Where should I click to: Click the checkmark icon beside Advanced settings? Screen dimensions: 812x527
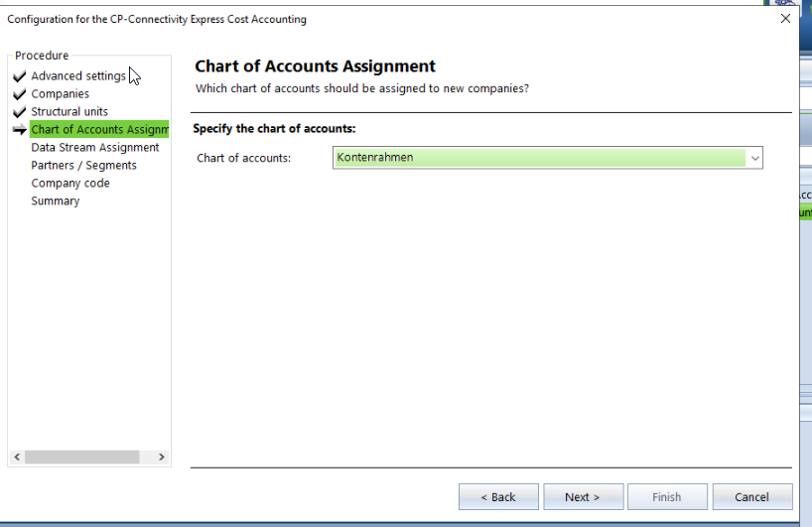click(x=19, y=76)
